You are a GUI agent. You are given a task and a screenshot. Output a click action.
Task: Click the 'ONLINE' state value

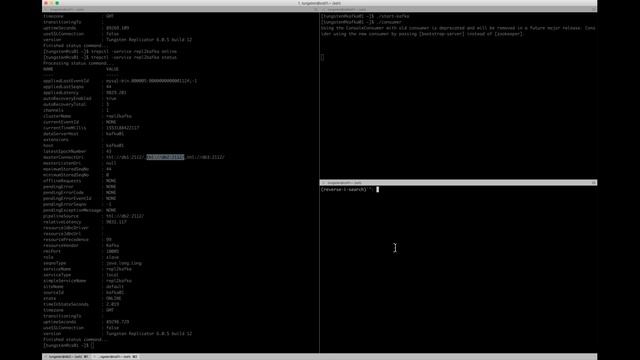[113, 298]
